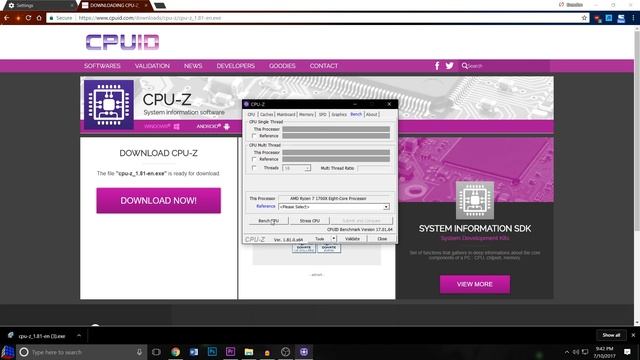
Task: Click the cpu-z_1.81-en downloaded file item
Action: [x=42, y=336]
